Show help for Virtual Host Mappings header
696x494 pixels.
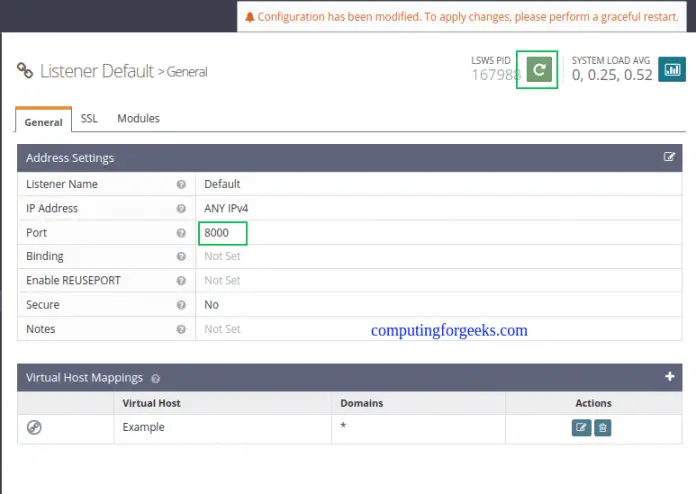click(155, 379)
